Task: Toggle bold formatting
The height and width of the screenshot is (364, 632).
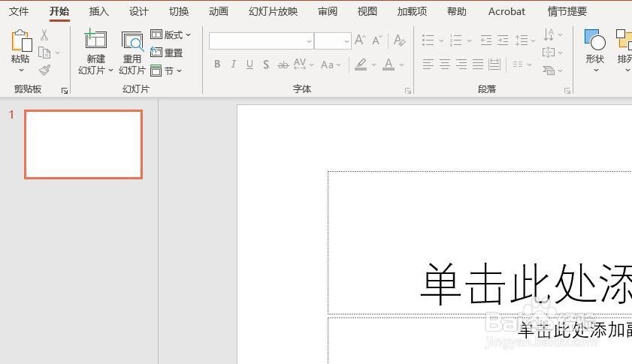Action: point(217,64)
